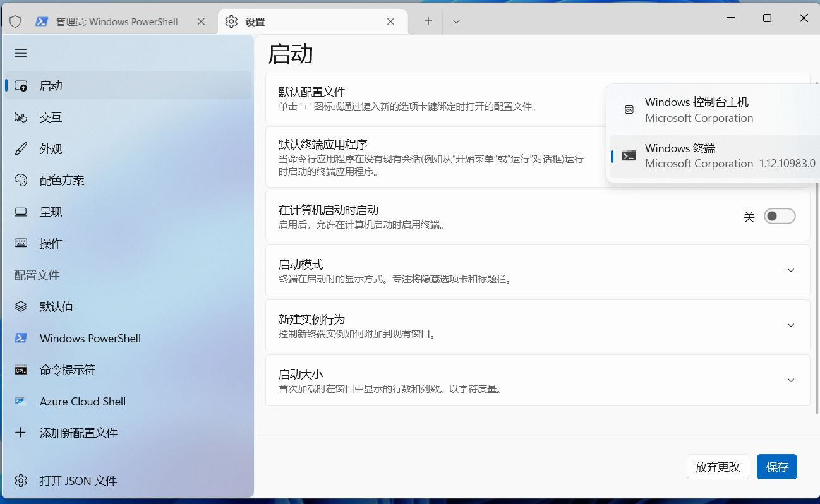Click the 默认配置文件 setting title
820x504 pixels.
click(x=312, y=92)
